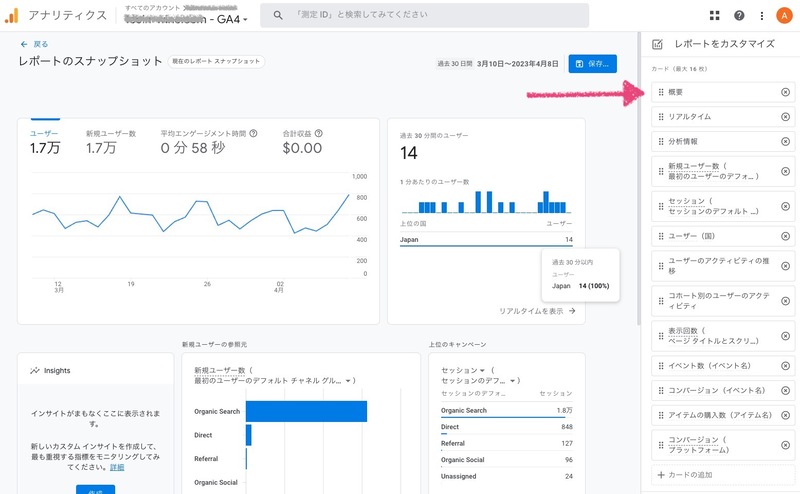Remove the ユーザー（国）card

[786, 236]
